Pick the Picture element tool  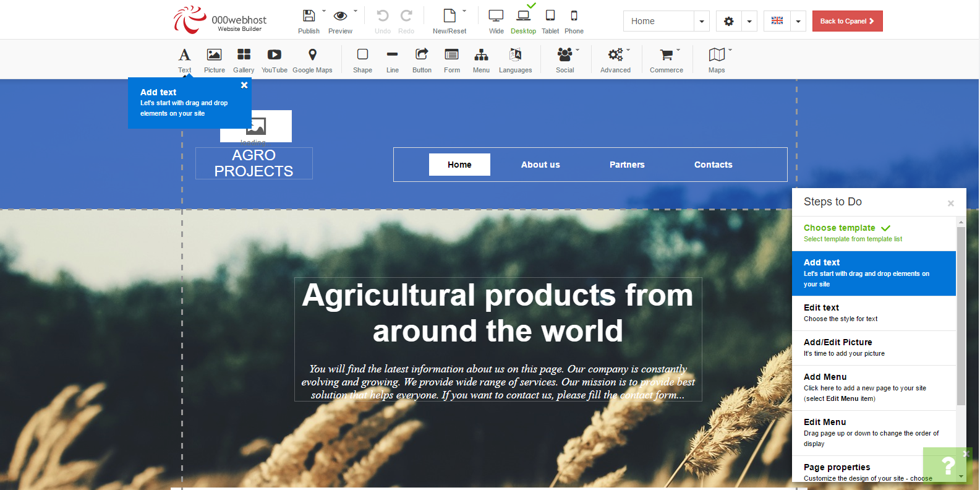(214, 55)
